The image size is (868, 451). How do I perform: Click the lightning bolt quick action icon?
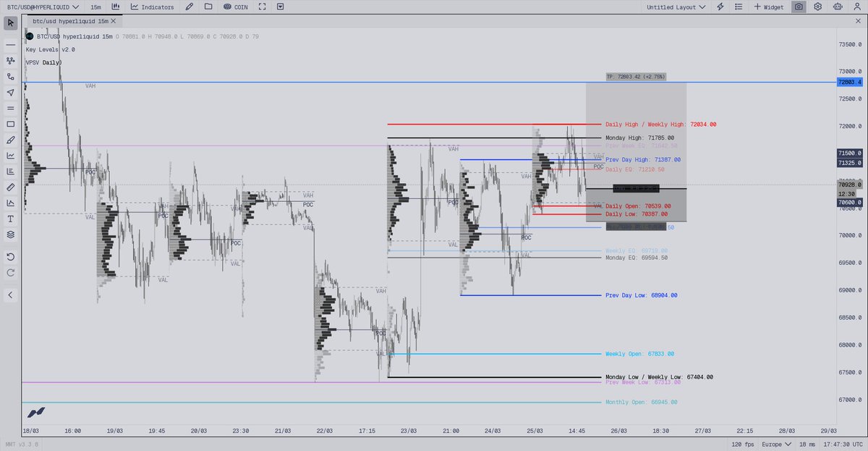(720, 7)
